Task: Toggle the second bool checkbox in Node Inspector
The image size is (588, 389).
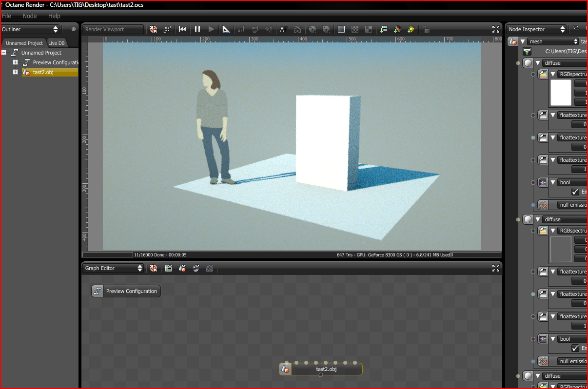Action: pyautogui.click(x=575, y=348)
